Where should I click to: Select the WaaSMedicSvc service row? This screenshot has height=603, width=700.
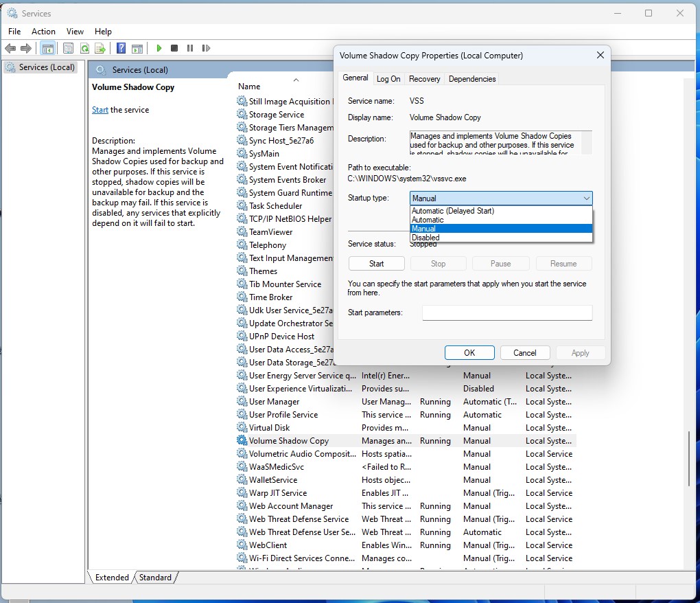(406, 466)
